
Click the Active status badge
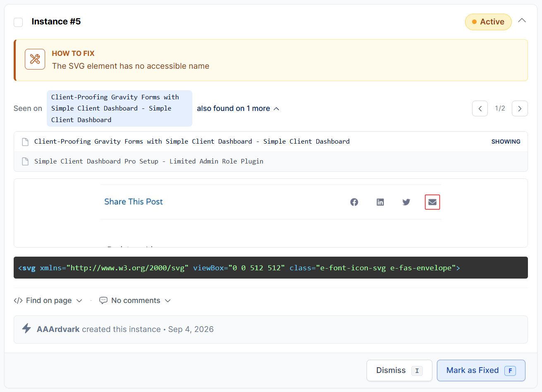488,22
